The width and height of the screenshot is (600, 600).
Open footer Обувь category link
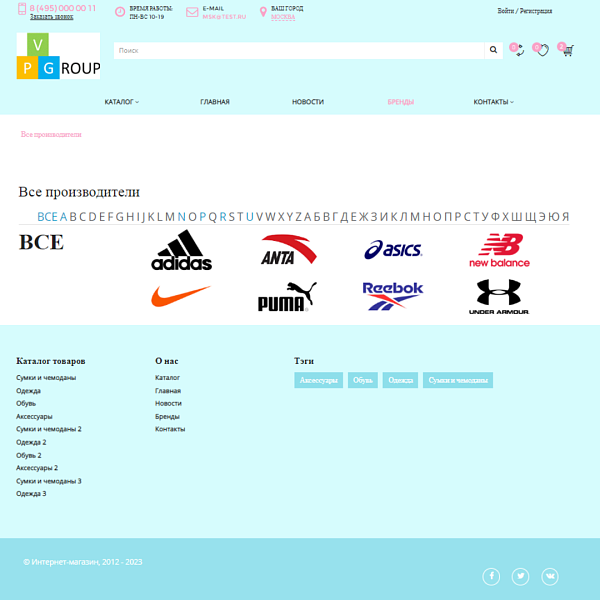(x=26, y=403)
